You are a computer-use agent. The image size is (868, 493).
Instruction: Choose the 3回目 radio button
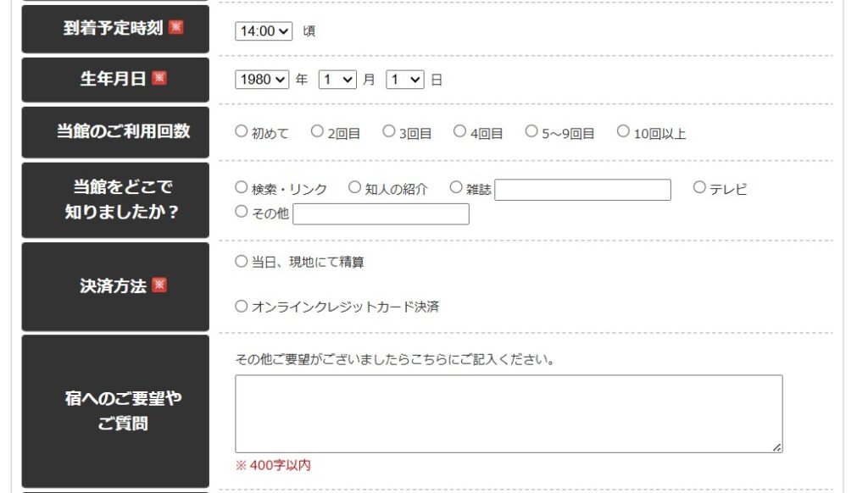pos(389,131)
